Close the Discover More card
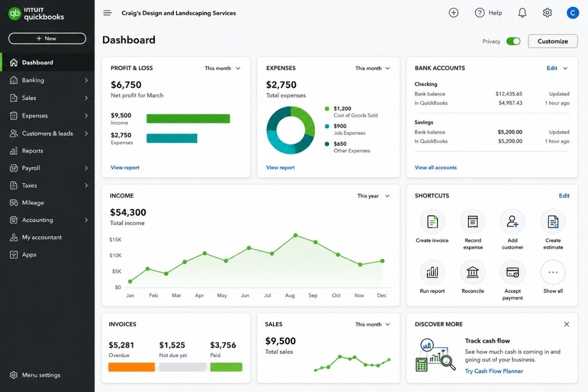Image resolution: width=588 pixels, height=392 pixels. click(566, 324)
